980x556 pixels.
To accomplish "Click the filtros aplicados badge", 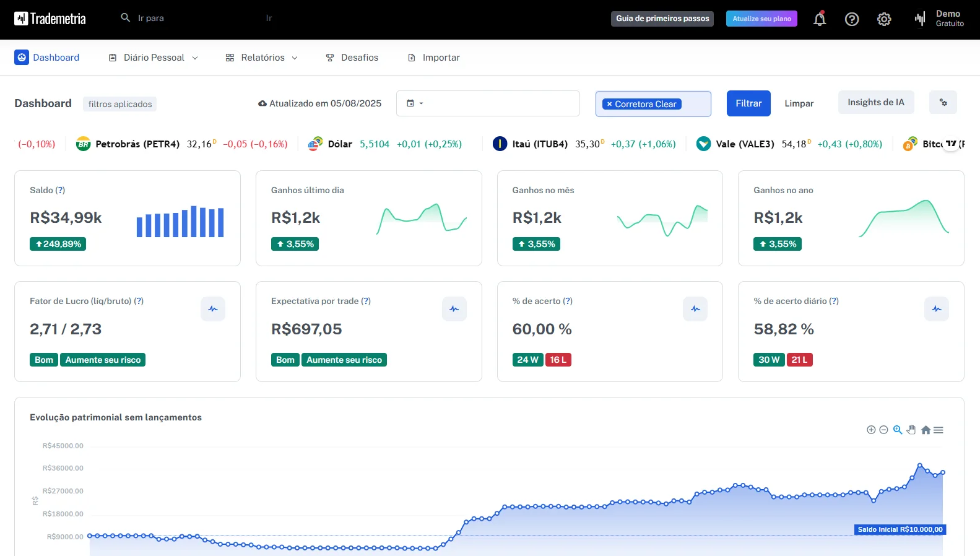I will [x=120, y=104].
